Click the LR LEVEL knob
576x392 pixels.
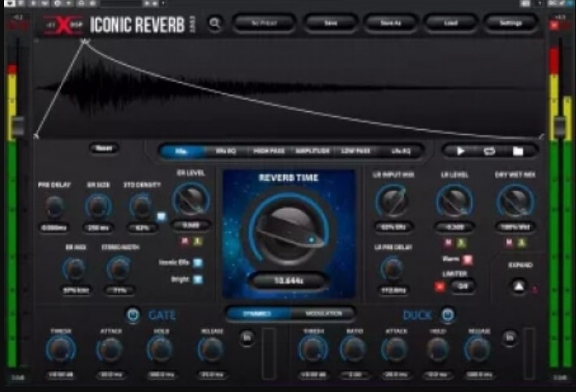[x=454, y=202]
